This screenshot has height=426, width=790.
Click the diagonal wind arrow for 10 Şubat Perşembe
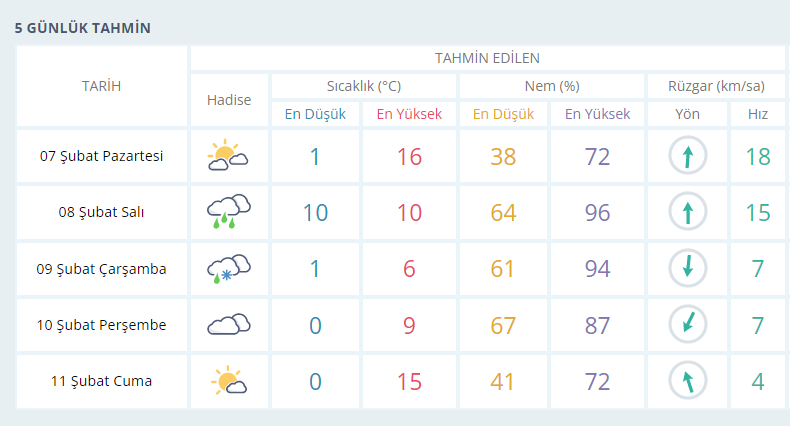(x=688, y=324)
